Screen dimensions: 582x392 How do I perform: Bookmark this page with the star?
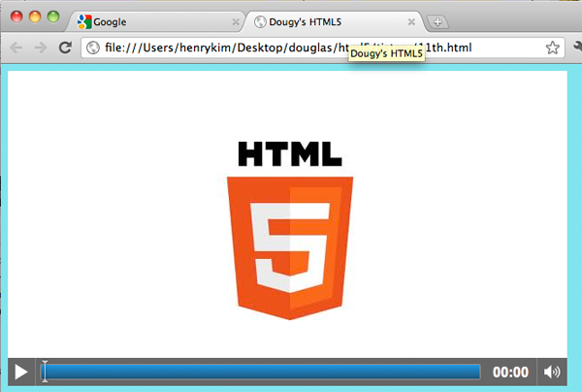coord(552,48)
